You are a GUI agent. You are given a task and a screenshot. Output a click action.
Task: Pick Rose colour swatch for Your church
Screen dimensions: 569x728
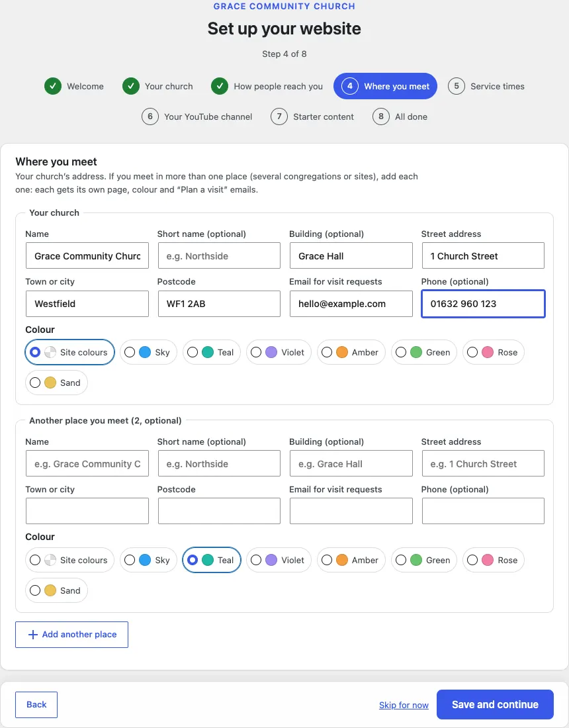pyautogui.click(x=488, y=352)
